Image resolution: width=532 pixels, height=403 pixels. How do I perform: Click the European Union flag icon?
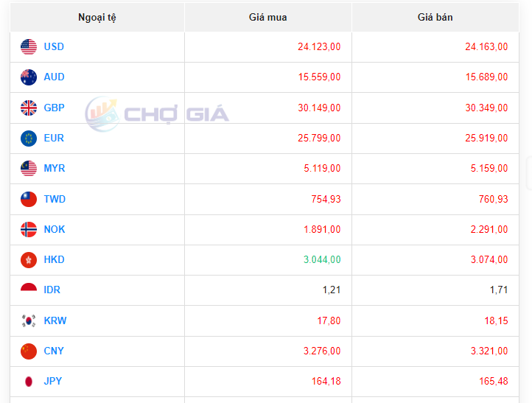pyautogui.click(x=29, y=139)
